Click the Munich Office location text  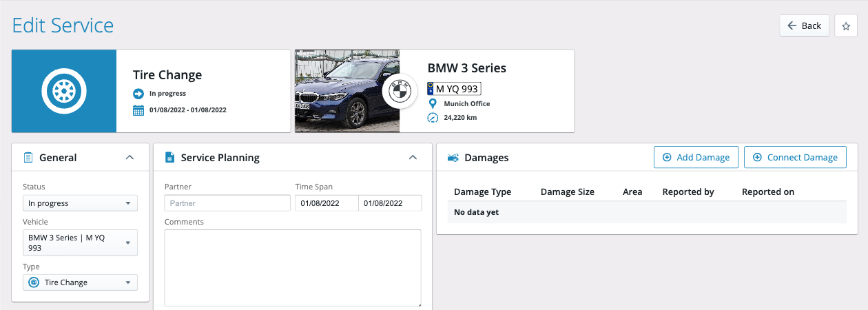point(467,103)
